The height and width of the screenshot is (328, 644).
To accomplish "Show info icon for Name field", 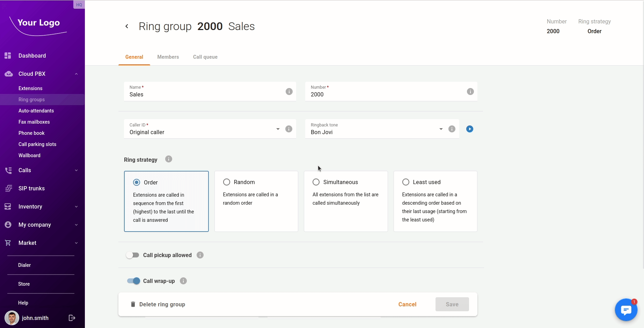I will [289, 92].
